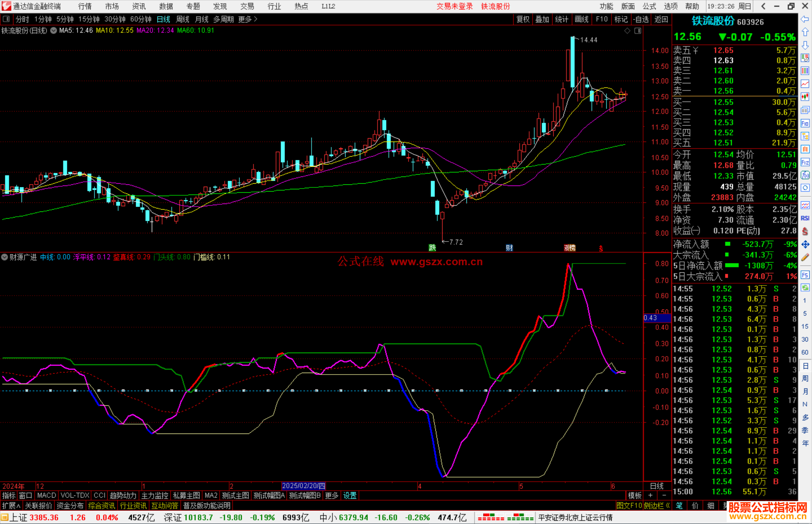Switch to the 分时 tab
Screen dimensions: 812x524
click(22, 19)
